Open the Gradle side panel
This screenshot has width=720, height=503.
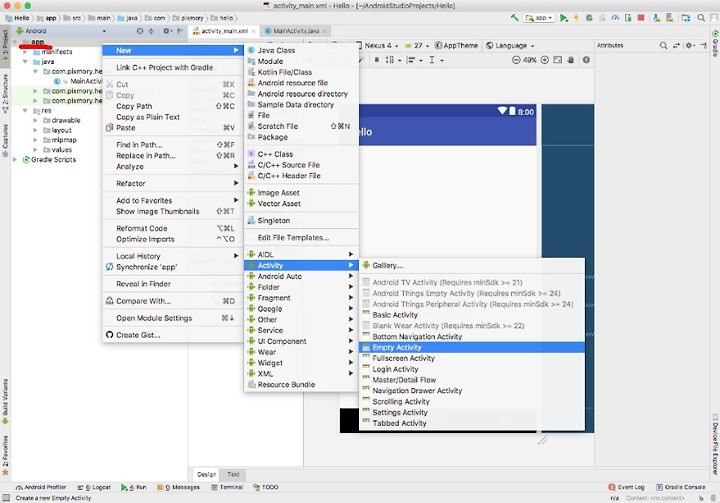[715, 43]
